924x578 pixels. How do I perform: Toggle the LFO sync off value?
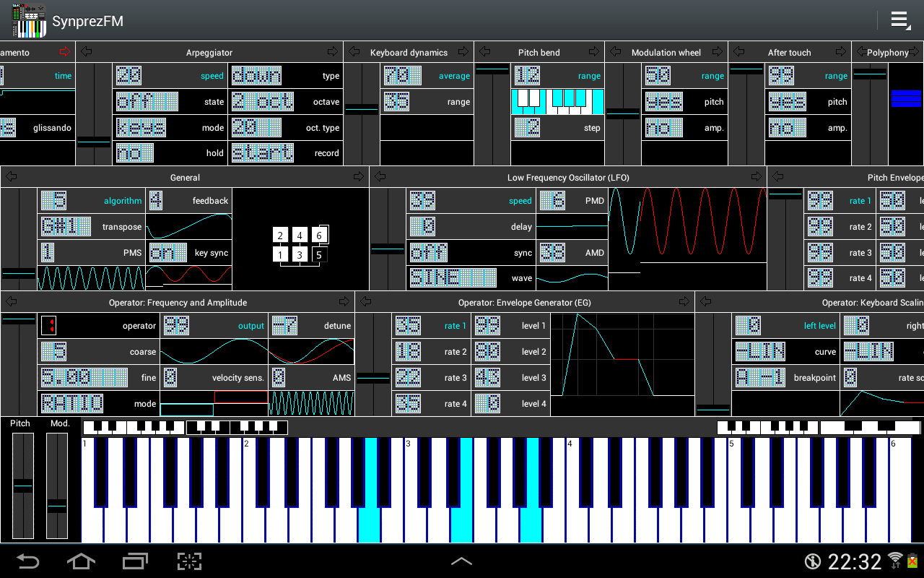tap(429, 253)
